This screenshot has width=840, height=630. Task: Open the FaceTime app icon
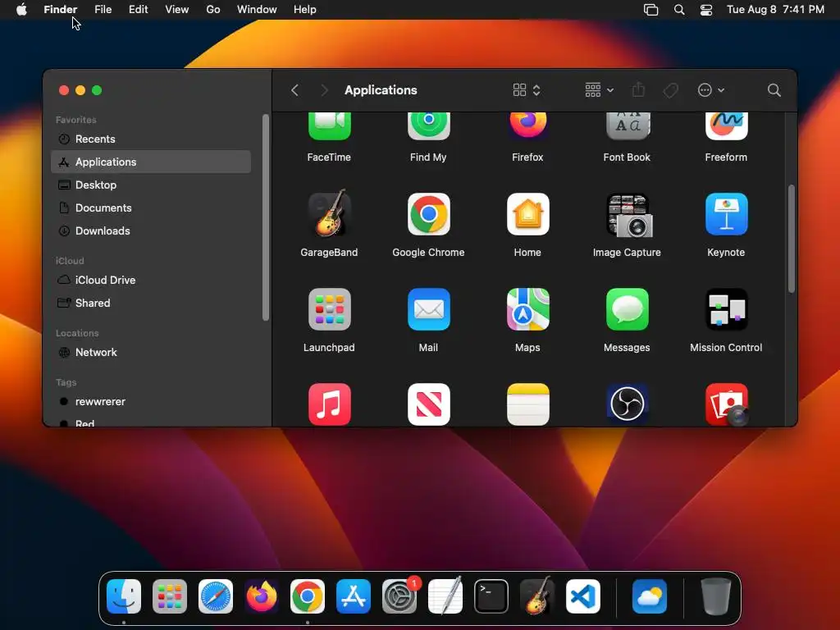(x=330, y=126)
